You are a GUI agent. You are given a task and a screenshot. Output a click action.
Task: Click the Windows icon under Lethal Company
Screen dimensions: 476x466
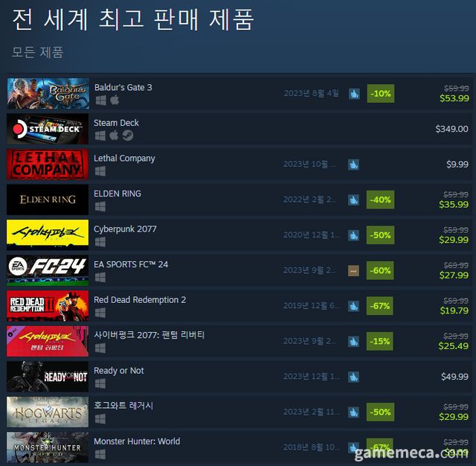click(100, 171)
